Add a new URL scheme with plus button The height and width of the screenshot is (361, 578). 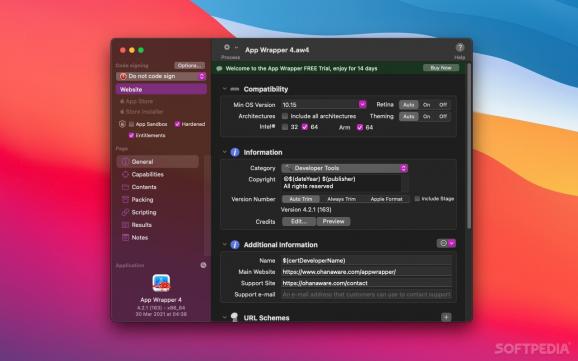(x=446, y=317)
